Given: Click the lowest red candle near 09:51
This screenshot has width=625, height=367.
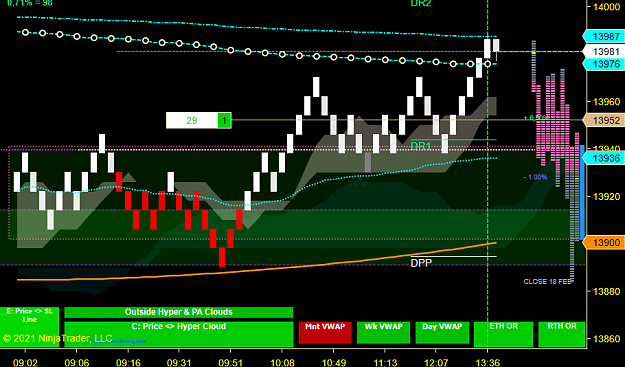Looking at the screenshot, I should pyautogui.click(x=222, y=257).
